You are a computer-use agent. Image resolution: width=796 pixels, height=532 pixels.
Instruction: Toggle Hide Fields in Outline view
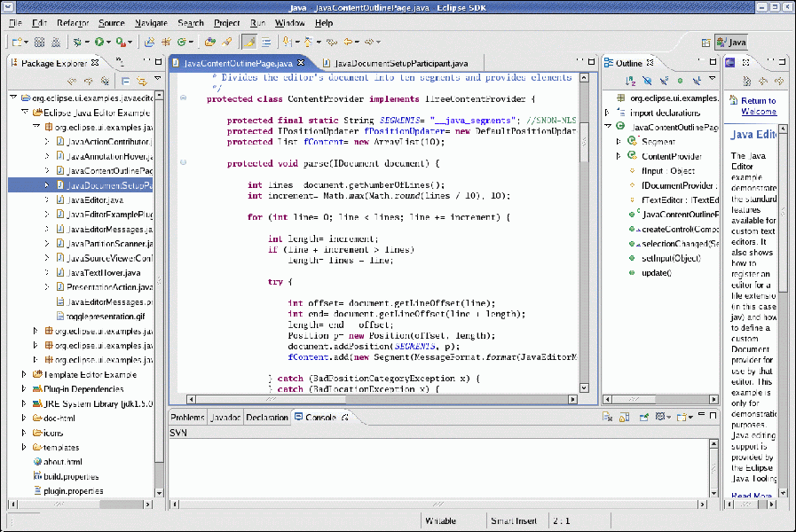click(x=647, y=81)
